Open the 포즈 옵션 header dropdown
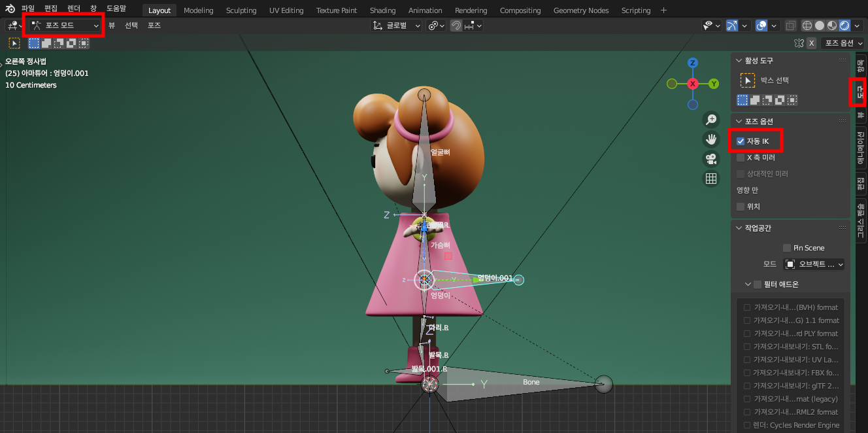The height and width of the screenshot is (433, 868). coord(844,43)
